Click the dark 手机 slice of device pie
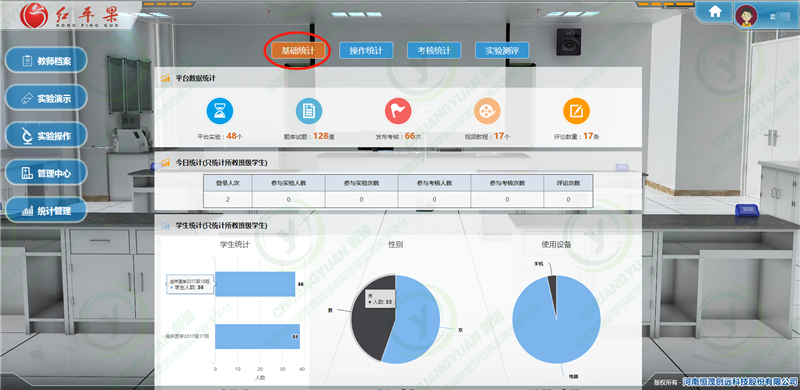The width and height of the screenshot is (800, 390). pos(552,286)
